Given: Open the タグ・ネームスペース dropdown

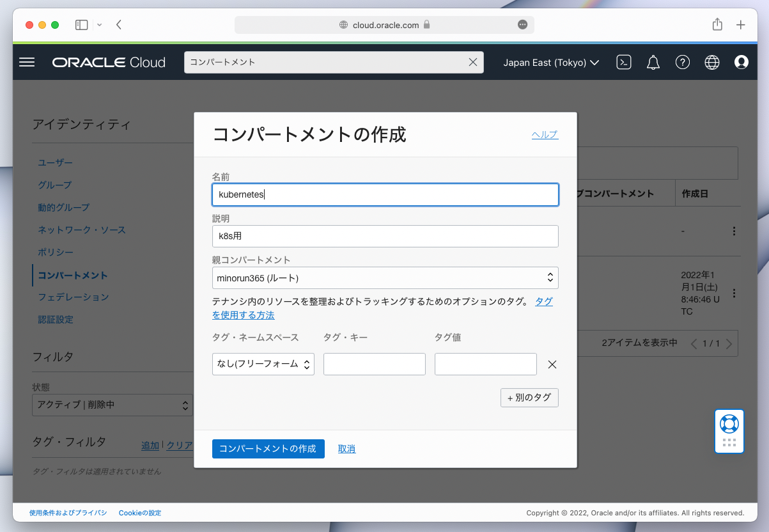Looking at the screenshot, I should [263, 364].
